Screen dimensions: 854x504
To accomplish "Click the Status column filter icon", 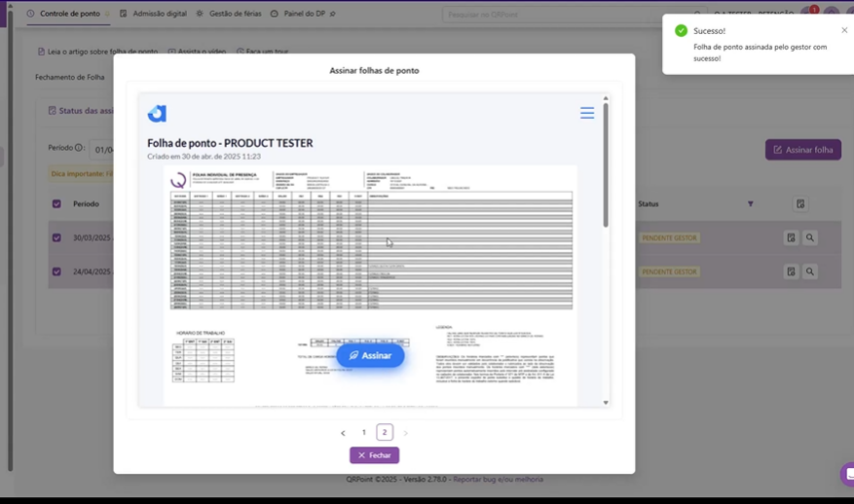I will tap(750, 204).
